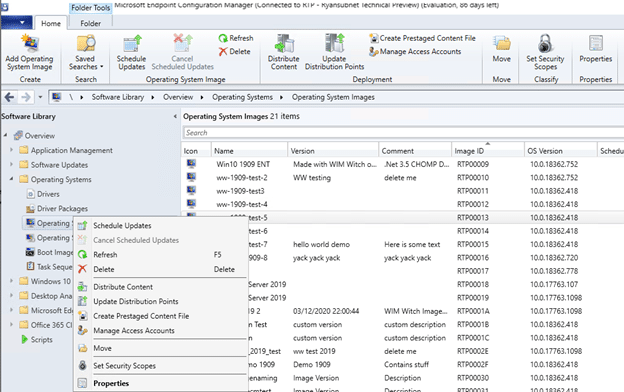The width and height of the screenshot is (624, 392).
Task: Click Refresh in the ribbon
Action: 236,38
